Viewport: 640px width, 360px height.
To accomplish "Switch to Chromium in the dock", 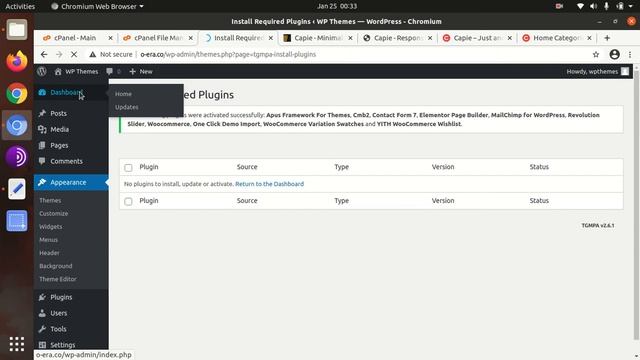I will pos(17,125).
